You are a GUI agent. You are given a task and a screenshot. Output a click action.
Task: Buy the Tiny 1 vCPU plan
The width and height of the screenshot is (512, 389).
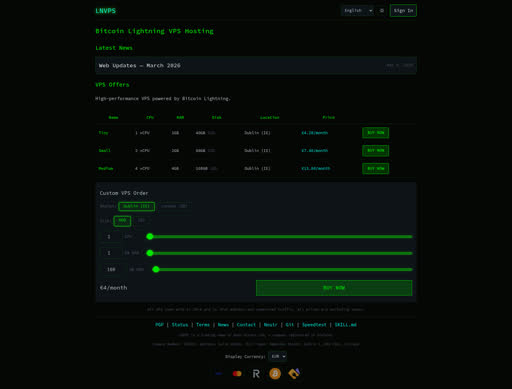375,133
